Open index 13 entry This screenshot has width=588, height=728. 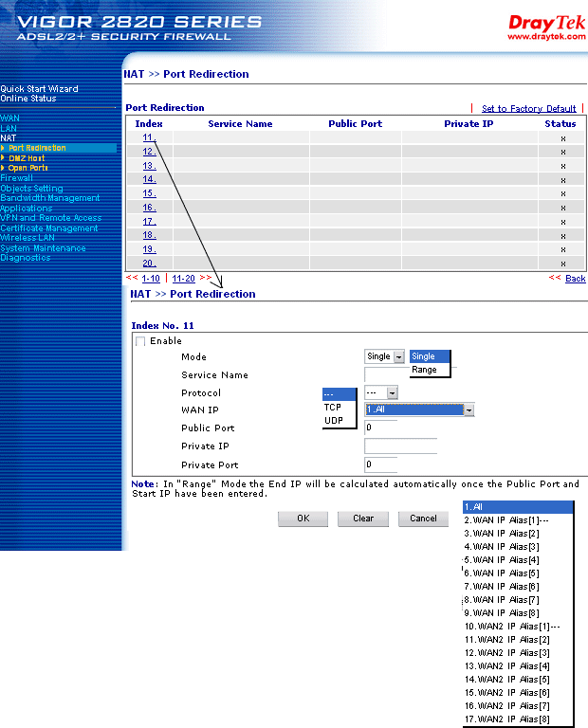pyautogui.click(x=149, y=166)
